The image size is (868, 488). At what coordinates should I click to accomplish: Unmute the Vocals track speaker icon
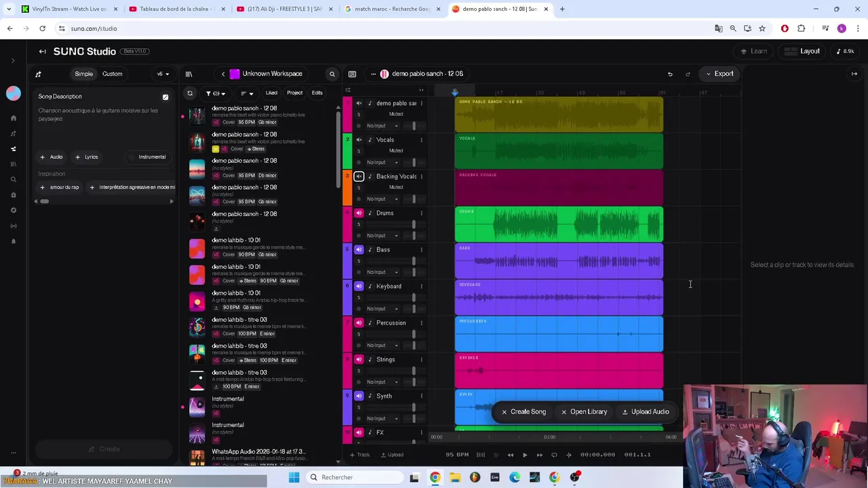[359, 140]
